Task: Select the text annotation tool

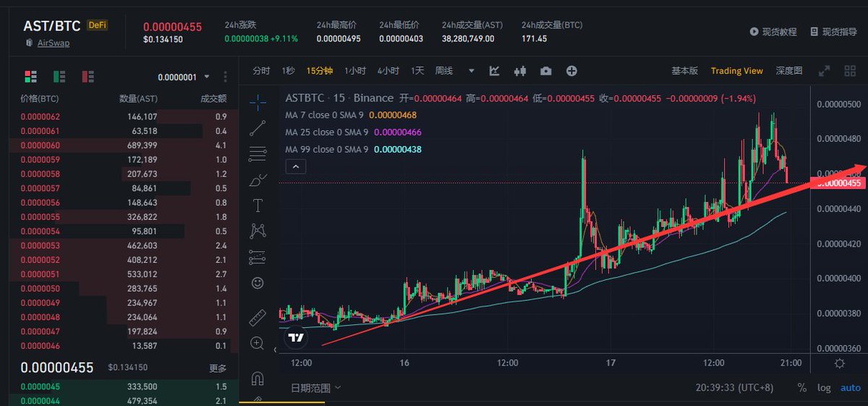Action: point(258,206)
